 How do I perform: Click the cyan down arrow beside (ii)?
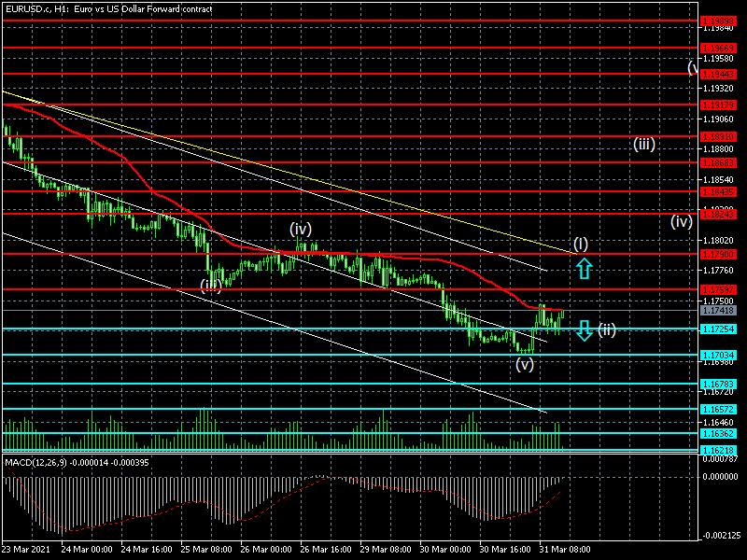point(585,330)
